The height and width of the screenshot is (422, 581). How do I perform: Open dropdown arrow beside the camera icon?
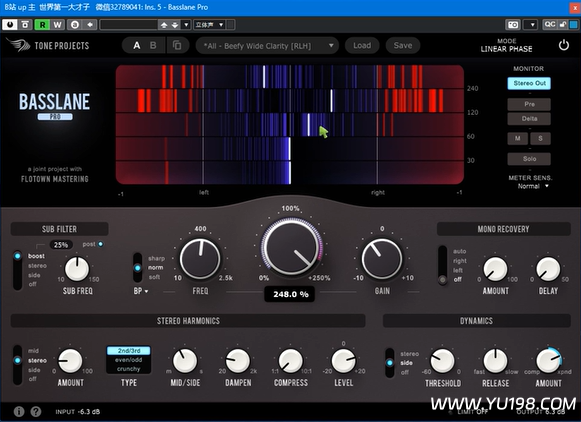click(x=532, y=25)
